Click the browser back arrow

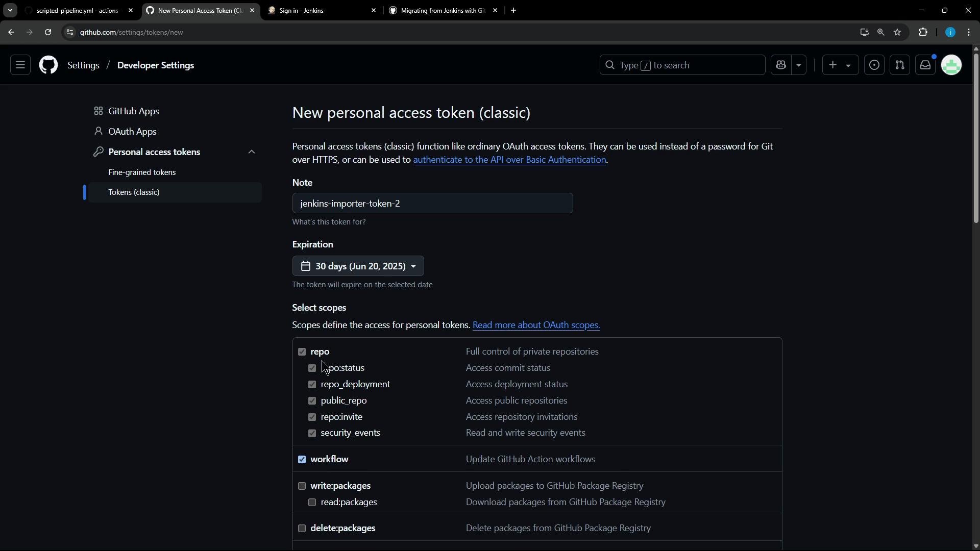pyautogui.click(x=11, y=32)
